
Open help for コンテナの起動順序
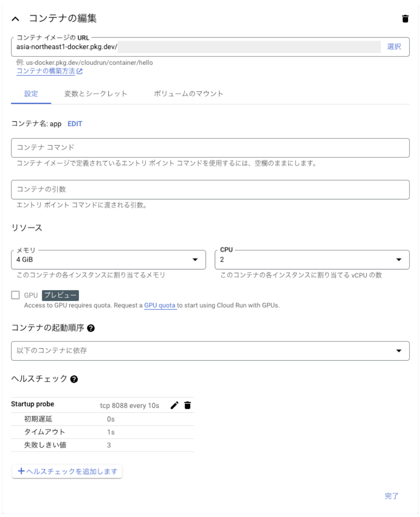[x=91, y=328]
